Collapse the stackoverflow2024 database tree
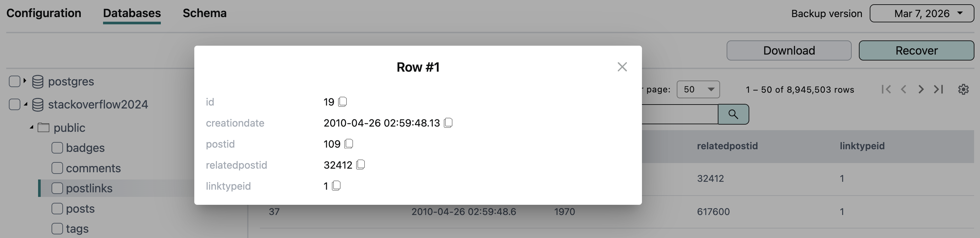Viewport: 980px width, 238px height. pyautogui.click(x=25, y=104)
